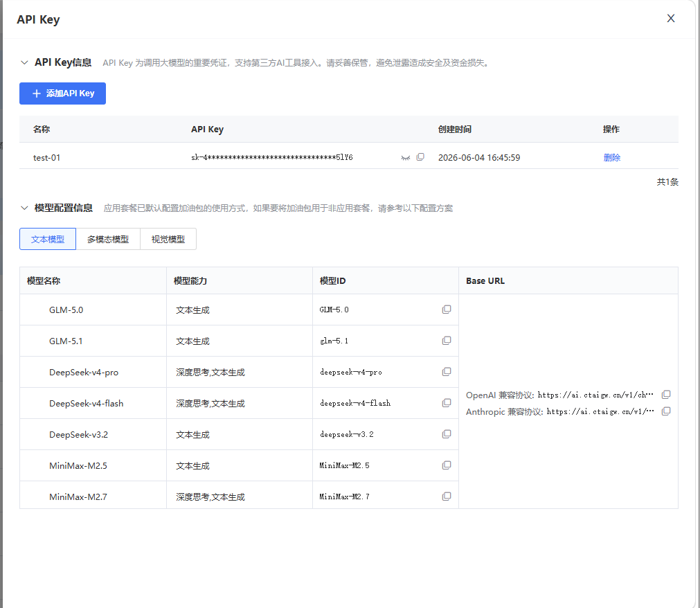This screenshot has height=608, width=700.
Task: Copy the deepseek-v3.2 model ID
Action: [x=447, y=434]
